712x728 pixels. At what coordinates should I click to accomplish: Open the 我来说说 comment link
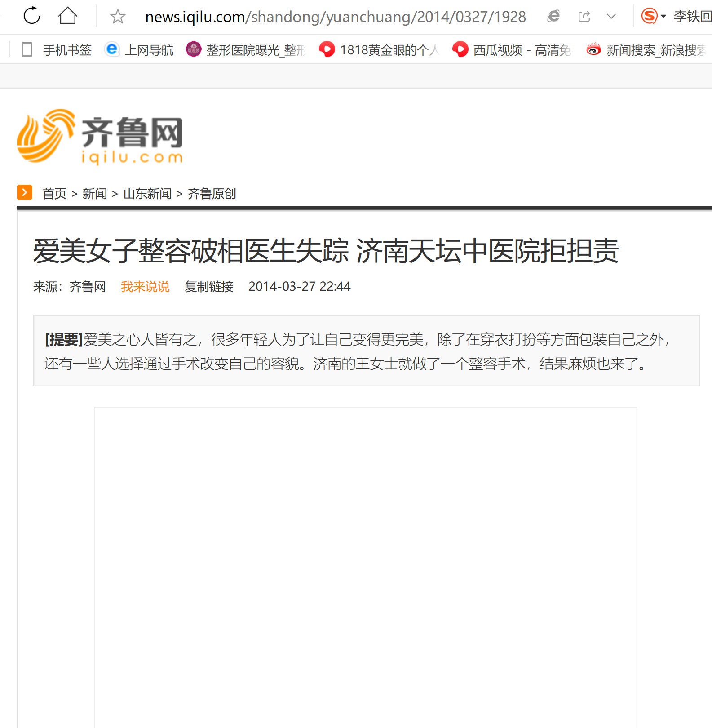pyautogui.click(x=145, y=286)
